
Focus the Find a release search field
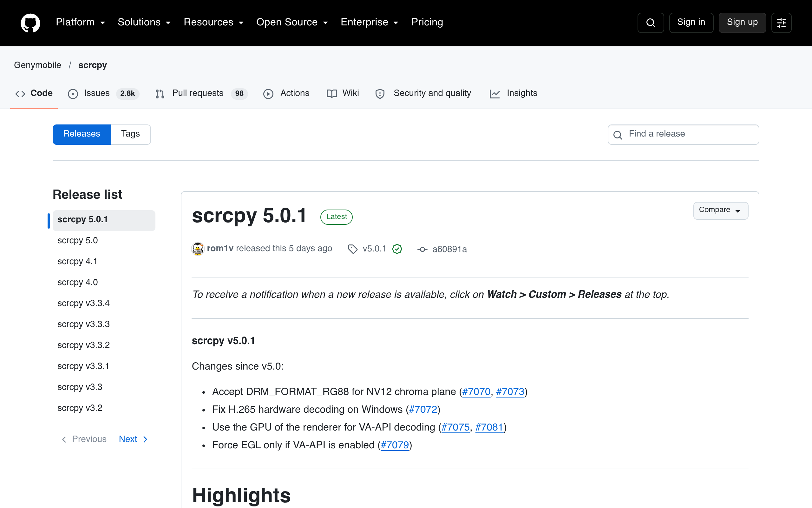683,134
